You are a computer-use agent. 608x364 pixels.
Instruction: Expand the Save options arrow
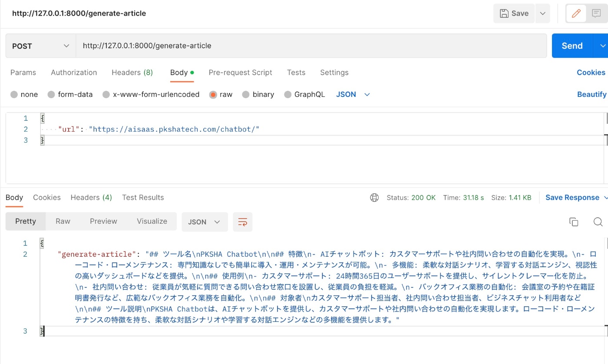(543, 13)
